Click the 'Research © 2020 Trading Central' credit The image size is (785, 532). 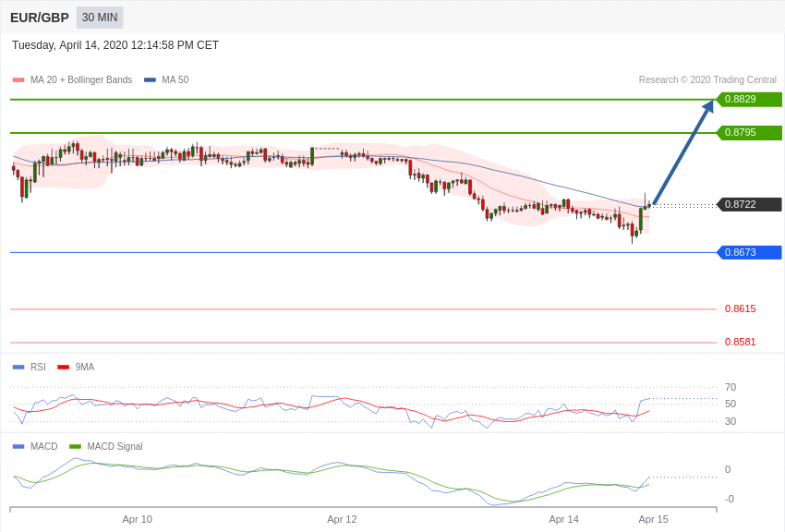(707, 79)
